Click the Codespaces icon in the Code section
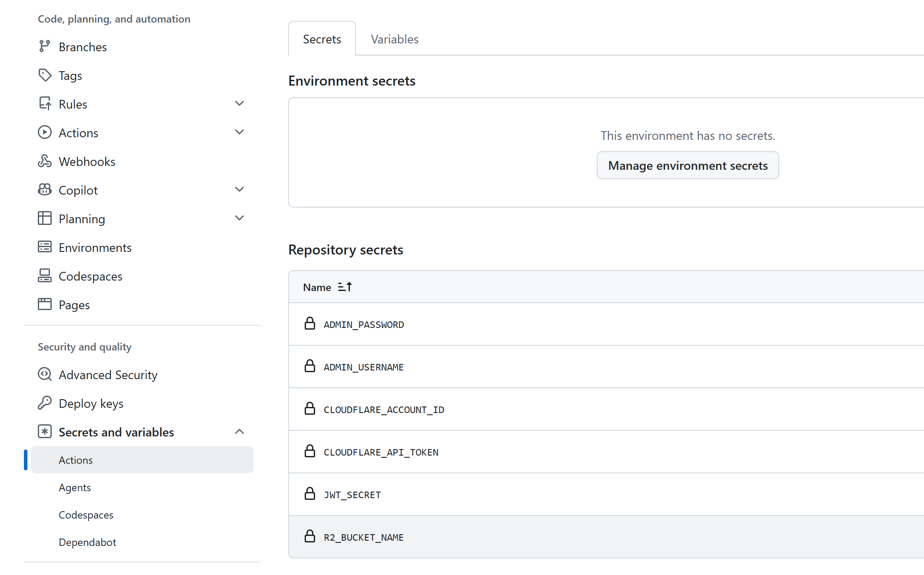Image resolution: width=924 pixels, height=575 pixels. click(44, 276)
